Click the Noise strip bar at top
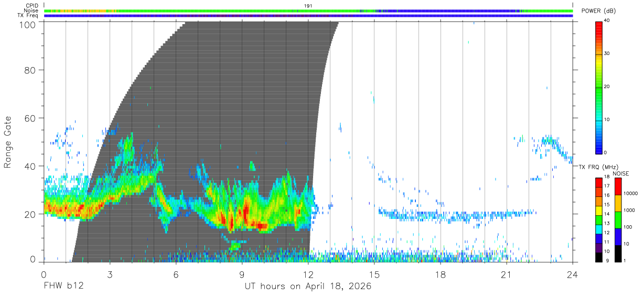Viewport: 644px width, 297px height. tap(308, 10)
